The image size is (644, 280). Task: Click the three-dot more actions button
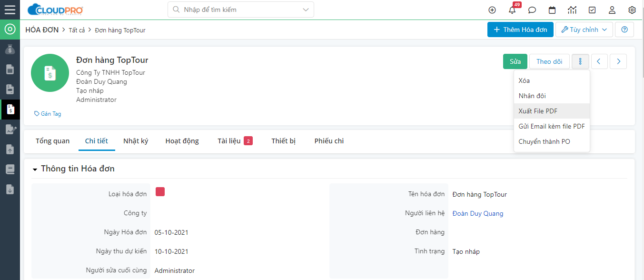pos(580,61)
